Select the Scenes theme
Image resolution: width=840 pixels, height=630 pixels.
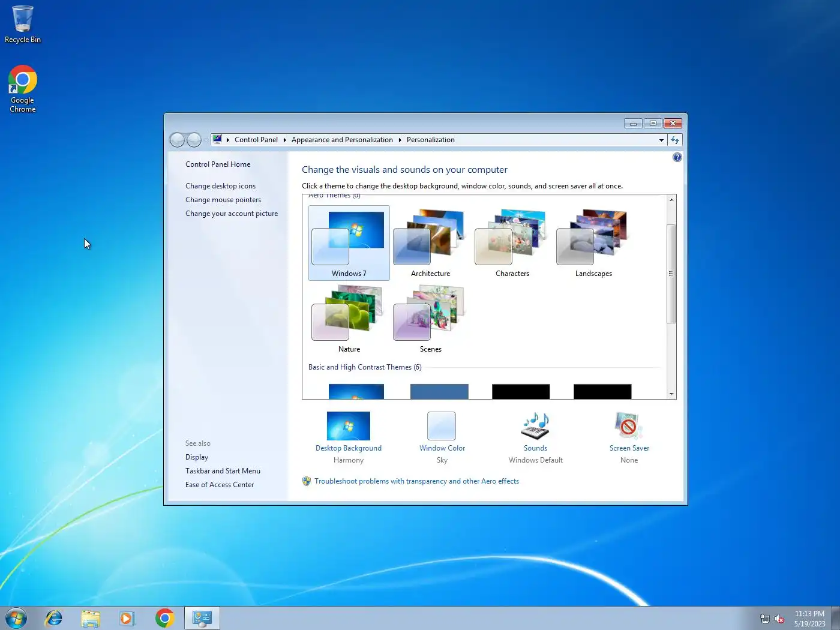[x=430, y=319]
